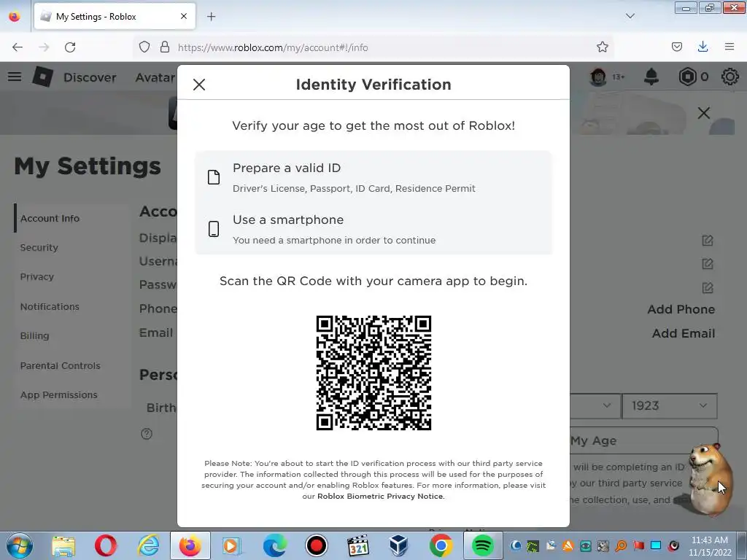Launch Opera from the taskbar
Screen dimensions: 747x560
[x=106, y=545]
